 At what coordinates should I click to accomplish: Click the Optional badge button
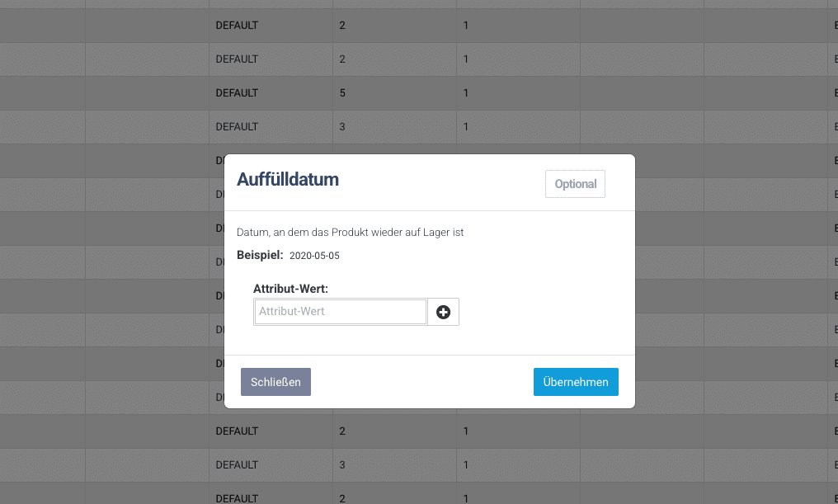pyautogui.click(x=575, y=184)
